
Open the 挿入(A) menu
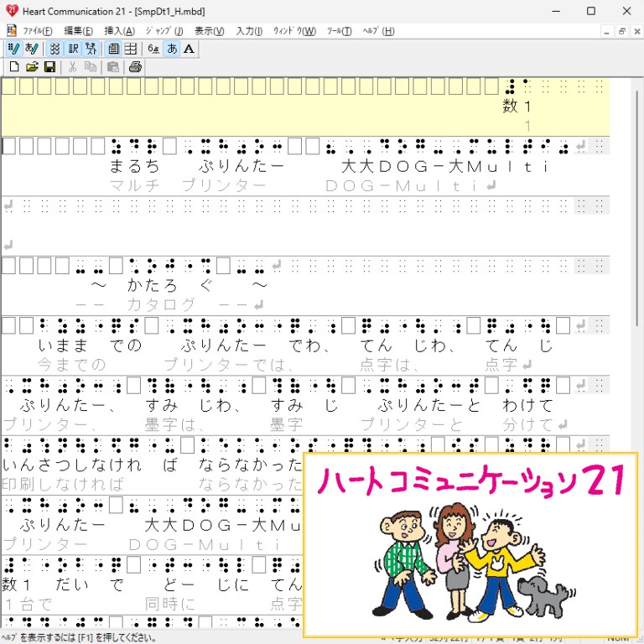[x=120, y=31]
